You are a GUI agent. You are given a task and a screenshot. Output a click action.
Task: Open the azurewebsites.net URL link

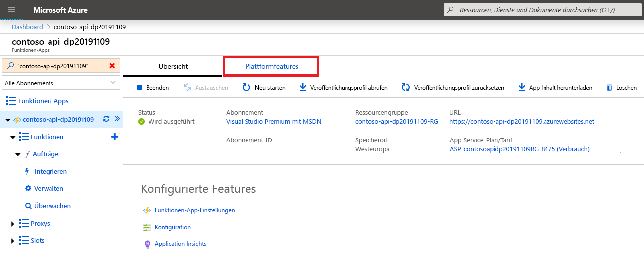tap(522, 121)
